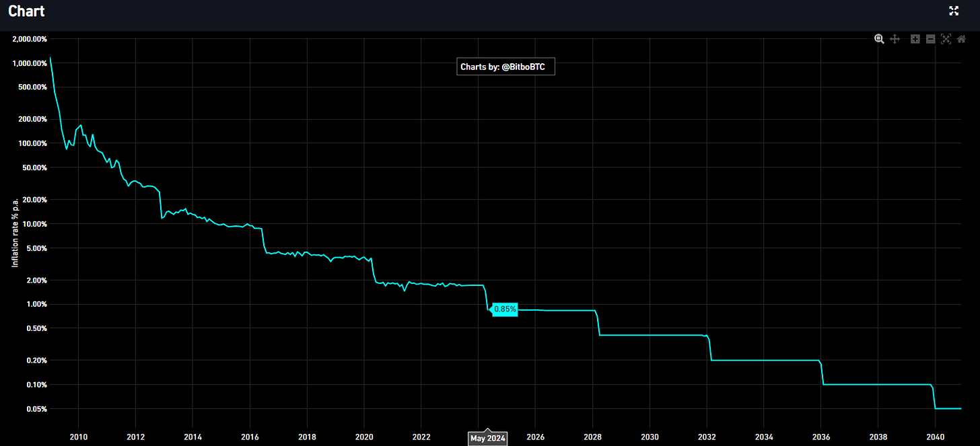Viewport: 980px width, 446px height.
Task: Click the 100.00% y-axis label
Action: [33, 143]
